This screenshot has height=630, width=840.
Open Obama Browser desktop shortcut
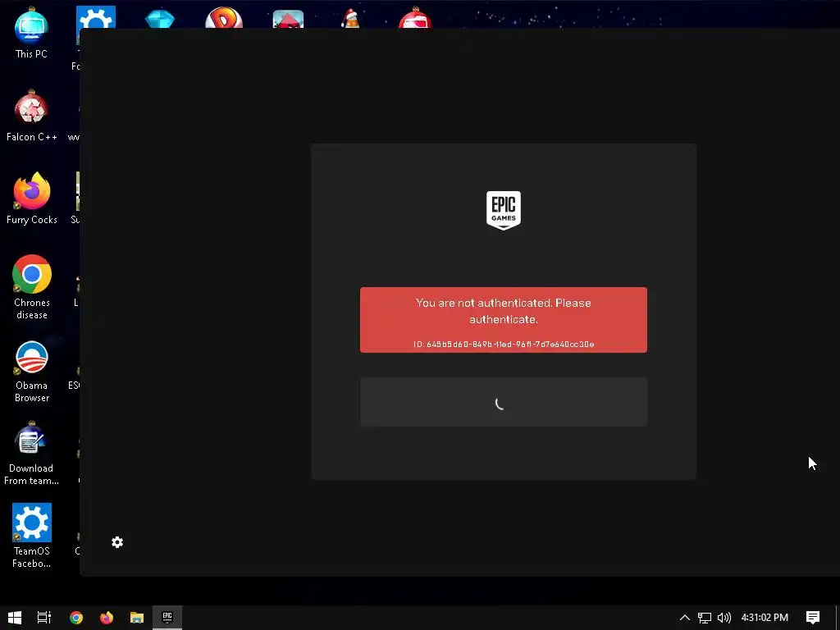click(x=32, y=371)
